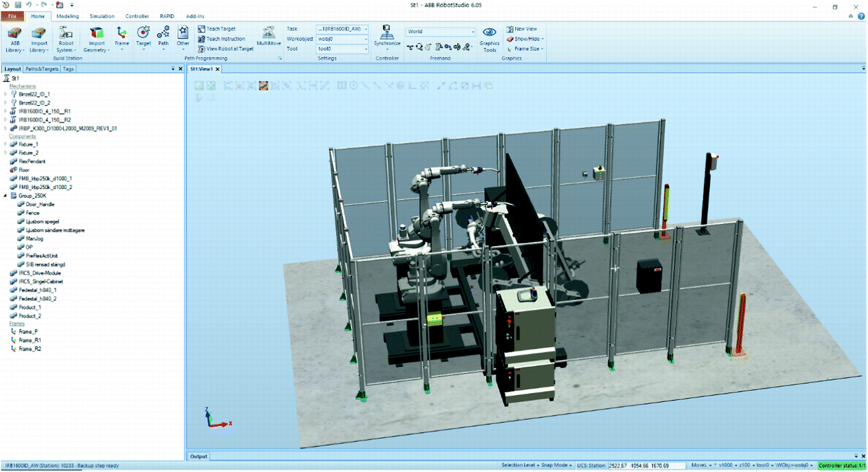Open the Workobject dropdown showing wobj0

pyautogui.click(x=343, y=39)
